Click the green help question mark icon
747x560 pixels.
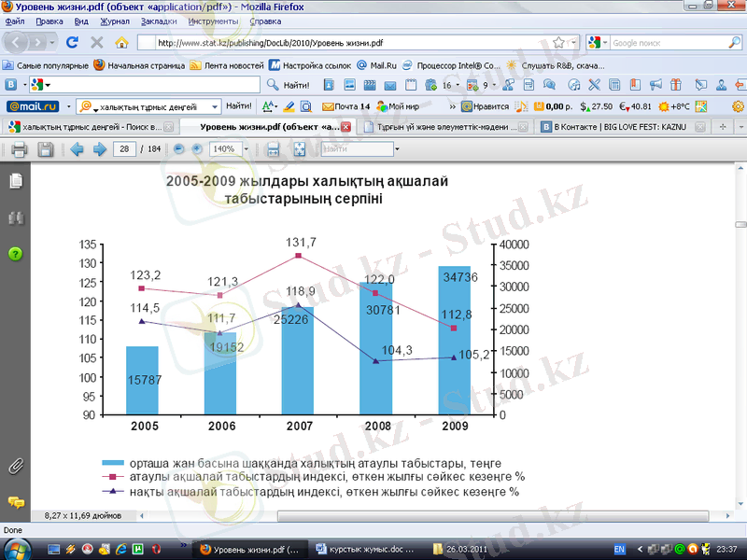click(x=16, y=254)
